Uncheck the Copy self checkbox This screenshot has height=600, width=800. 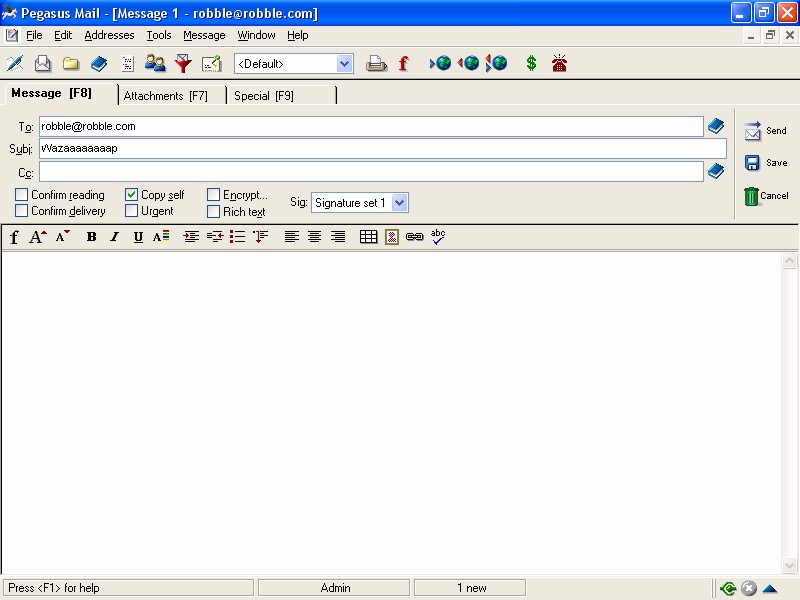coord(131,194)
